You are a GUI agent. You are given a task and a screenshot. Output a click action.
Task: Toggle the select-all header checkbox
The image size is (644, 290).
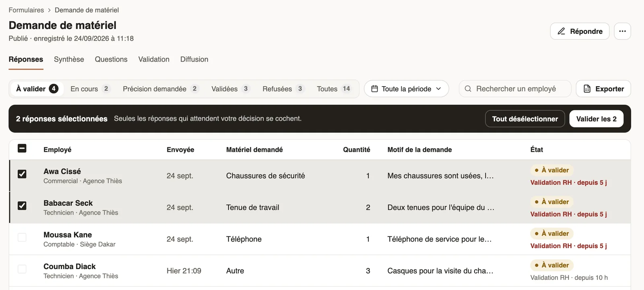[22, 148]
